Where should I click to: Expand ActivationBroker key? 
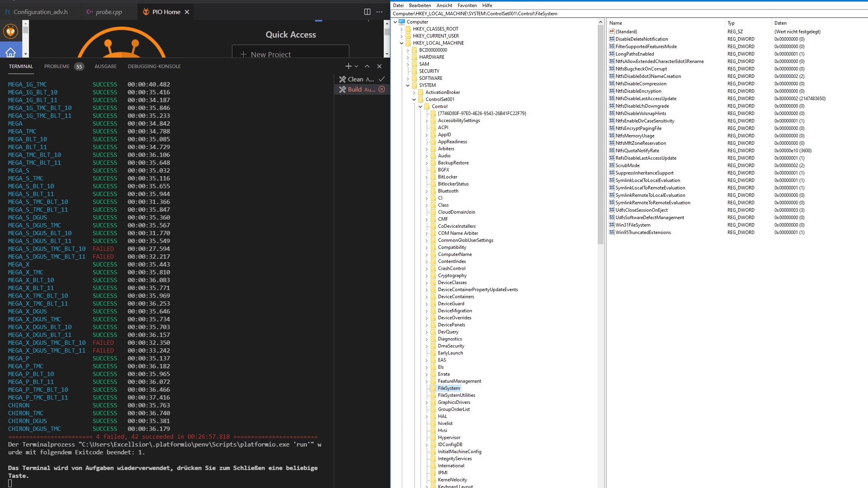point(414,92)
